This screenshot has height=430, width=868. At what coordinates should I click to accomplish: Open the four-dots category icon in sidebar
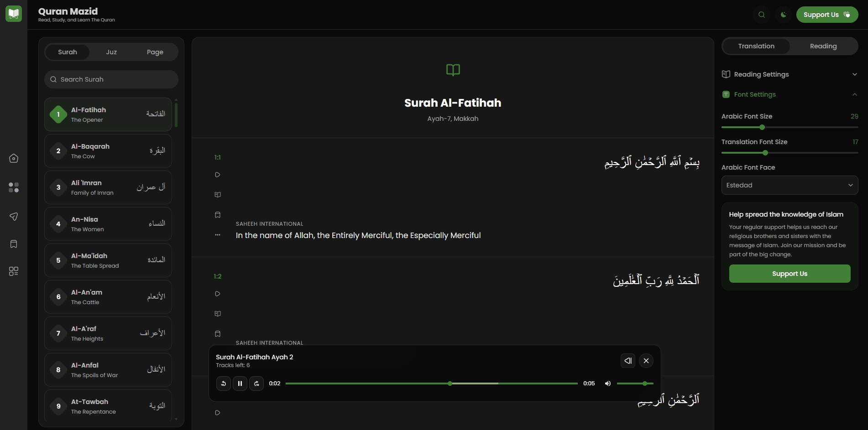click(x=14, y=187)
